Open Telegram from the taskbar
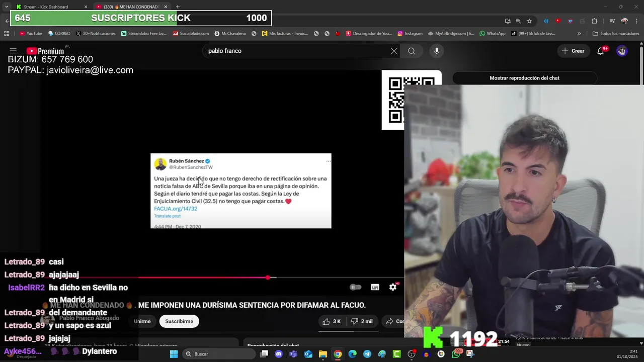Image resolution: width=644 pixels, height=362 pixels. pyautogui.click(x=367, y=354)
